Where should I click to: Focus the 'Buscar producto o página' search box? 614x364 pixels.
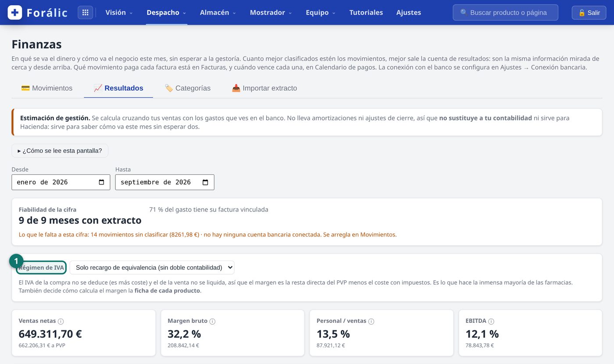click(505, 13)
